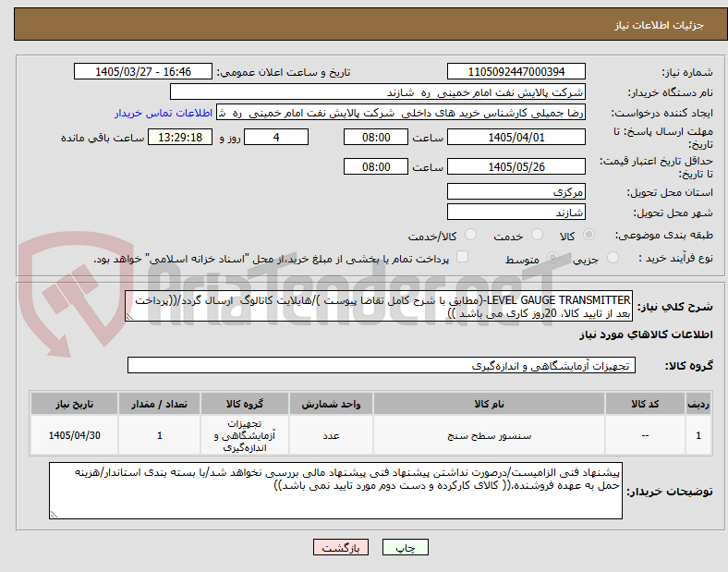Click the delivery province مرکزی field
Screen dimensions: 728x572
pyautogui.click(x=516, y=191)
